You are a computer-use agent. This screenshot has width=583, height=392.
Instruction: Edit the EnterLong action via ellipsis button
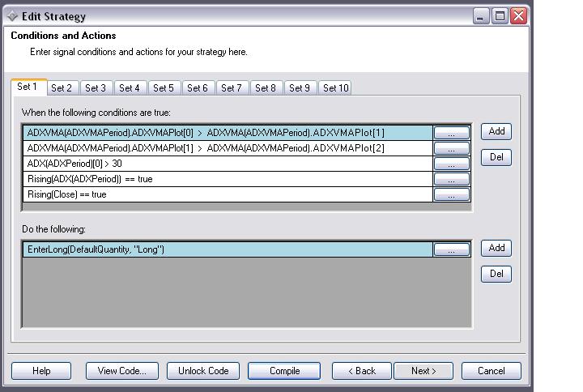pos(451,249)
